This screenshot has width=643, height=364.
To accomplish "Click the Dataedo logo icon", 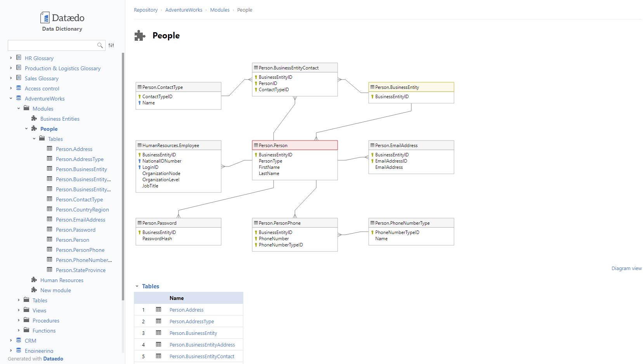I will click(x=45, y=17).
